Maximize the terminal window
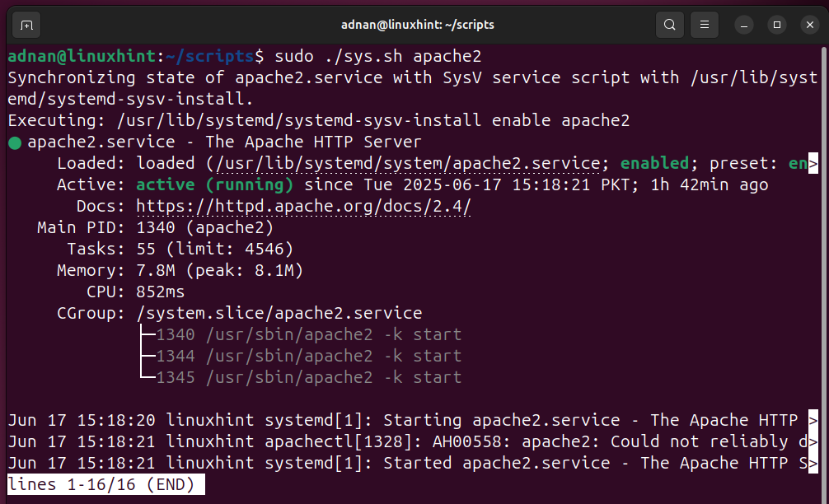 point(776,25)
